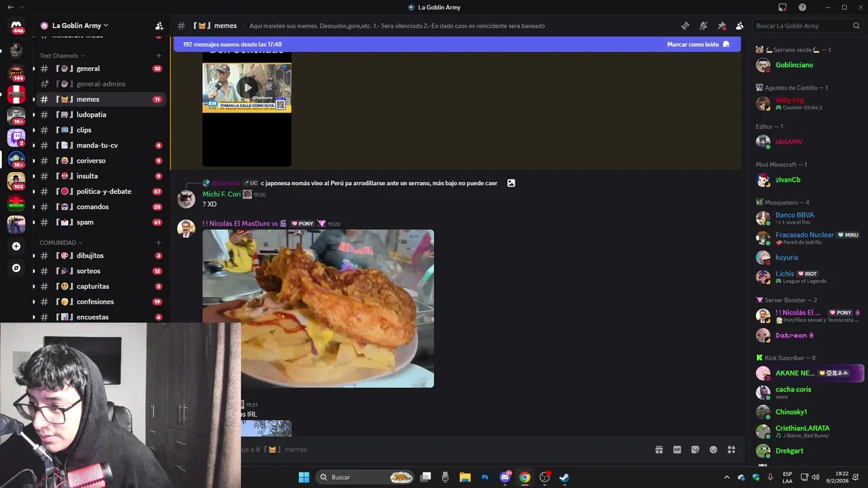Open Discord inbox icon in title bar
Image resolution: width=868 pixels, height=488 pixels.
783,7
